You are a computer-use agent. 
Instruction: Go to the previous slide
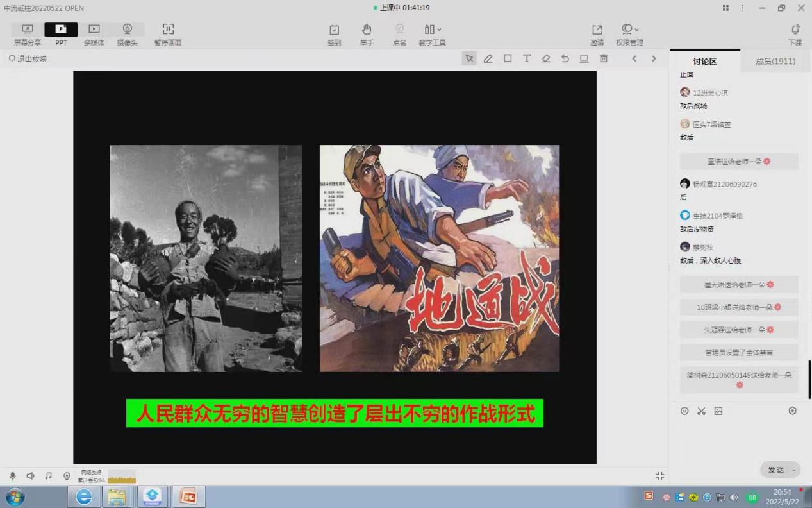[634, 58]
